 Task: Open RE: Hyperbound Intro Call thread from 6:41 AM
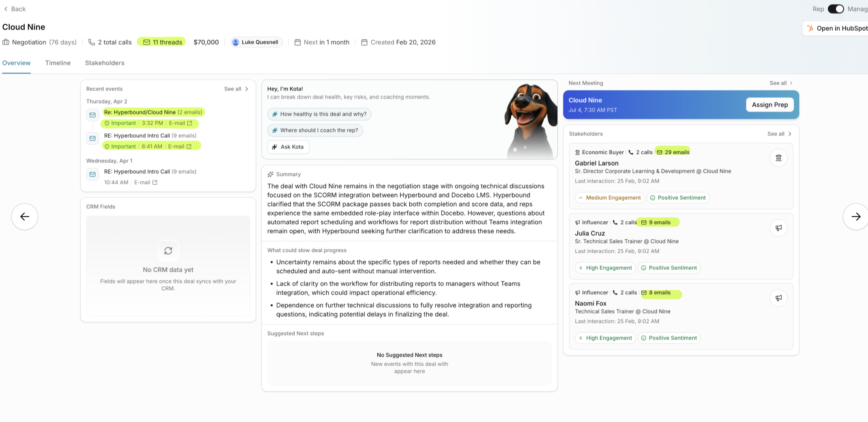coord(150,136)
